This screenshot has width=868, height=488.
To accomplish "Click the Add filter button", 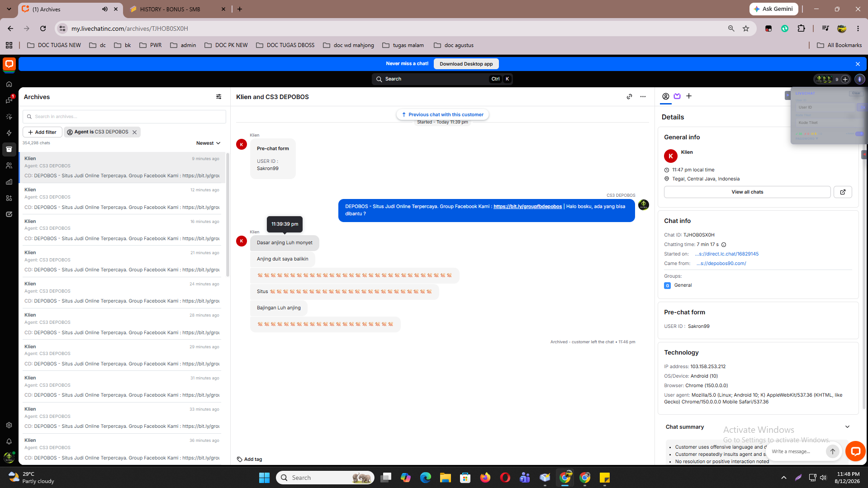I will (x=42, y=132).
